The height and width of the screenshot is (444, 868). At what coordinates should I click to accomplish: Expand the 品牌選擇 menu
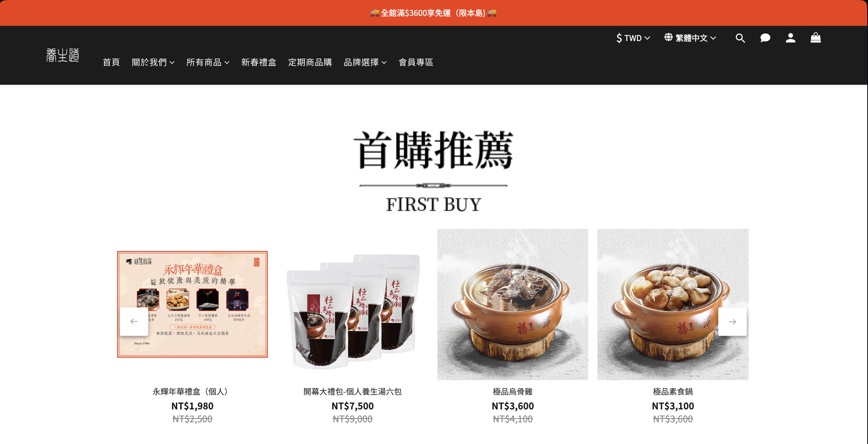pyautogui.click(x=365, y=62)
